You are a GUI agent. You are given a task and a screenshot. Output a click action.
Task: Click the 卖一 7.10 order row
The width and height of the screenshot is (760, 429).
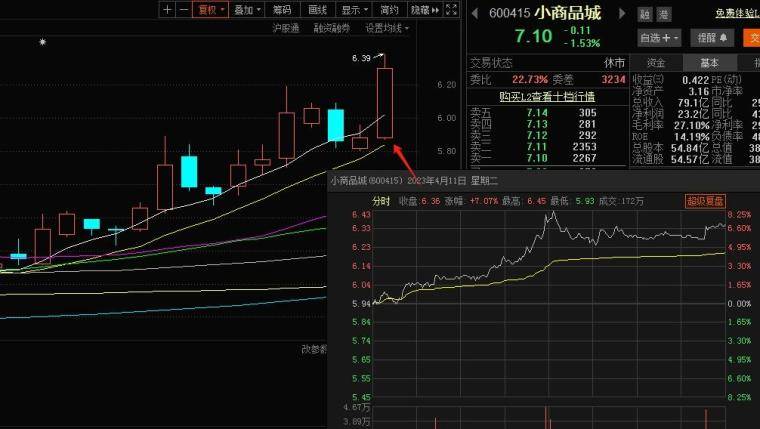[547, 158]
